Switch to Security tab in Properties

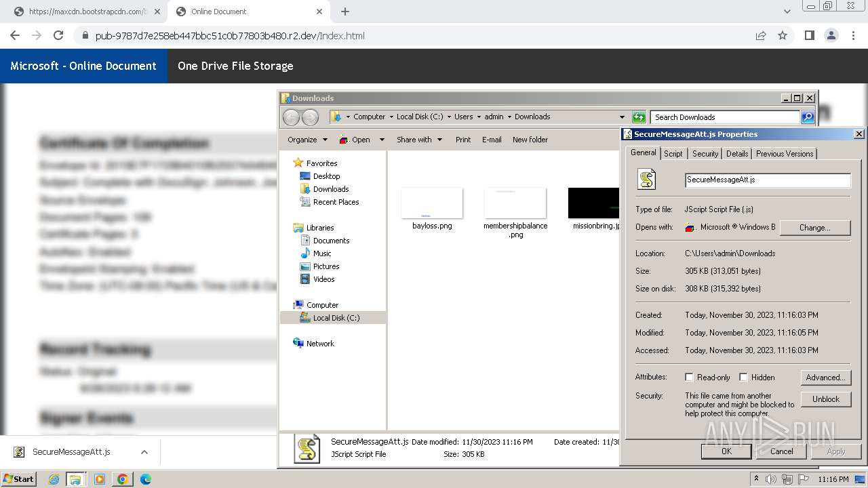tap(705, 154)
